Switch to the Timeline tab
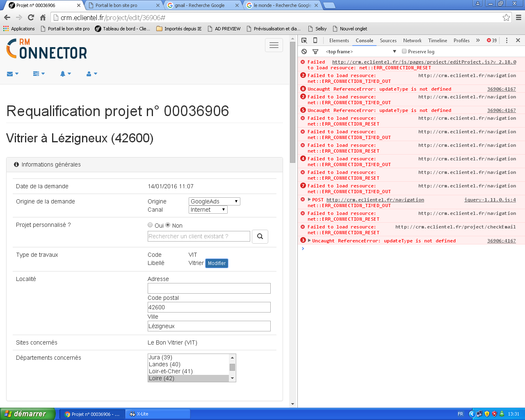 pyautogui.click(x=438, y=40)
